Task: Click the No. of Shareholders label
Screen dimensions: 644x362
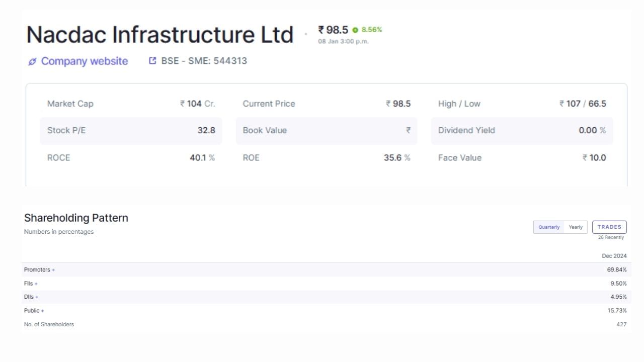Action: pos(49,324)
